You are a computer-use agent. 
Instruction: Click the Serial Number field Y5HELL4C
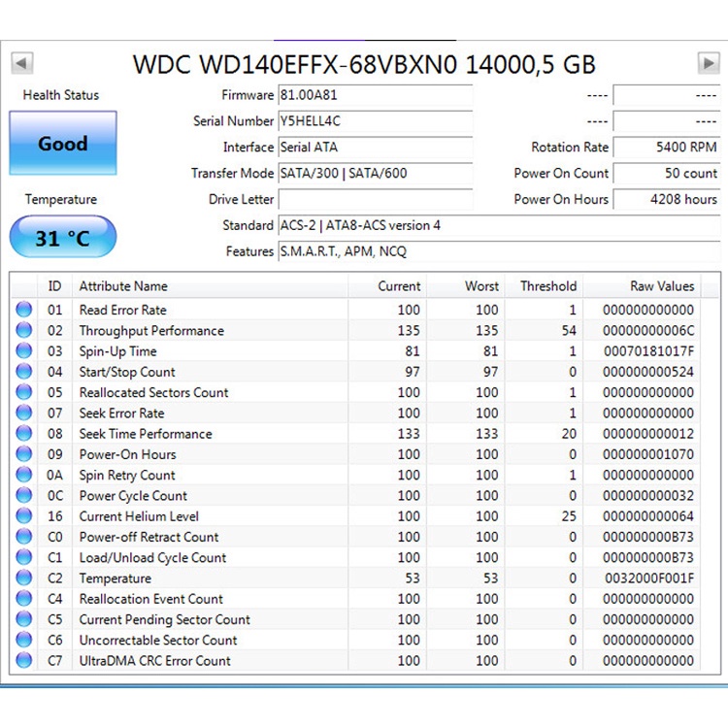(375, 121)
